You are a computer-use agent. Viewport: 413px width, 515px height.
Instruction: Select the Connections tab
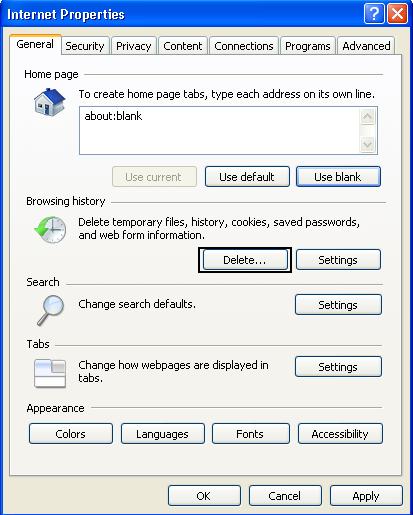[244, 46]
